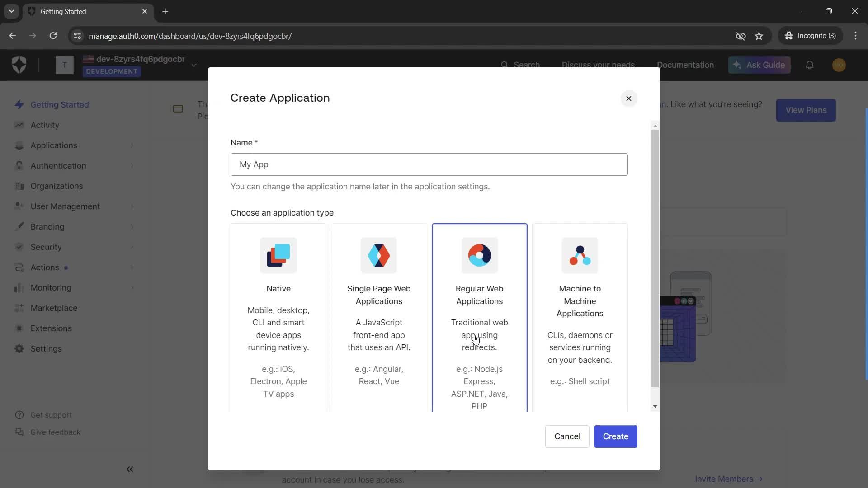Expand the Branding submenu chevron

pos(132,227)
